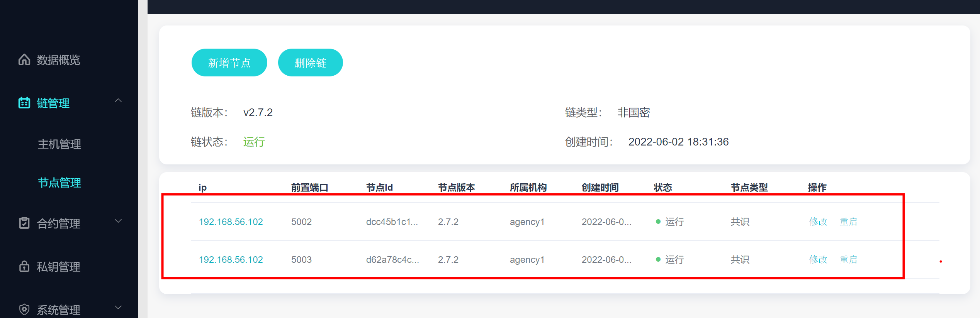Select the 链管理 sidebar menu

(x=53, y=103)
